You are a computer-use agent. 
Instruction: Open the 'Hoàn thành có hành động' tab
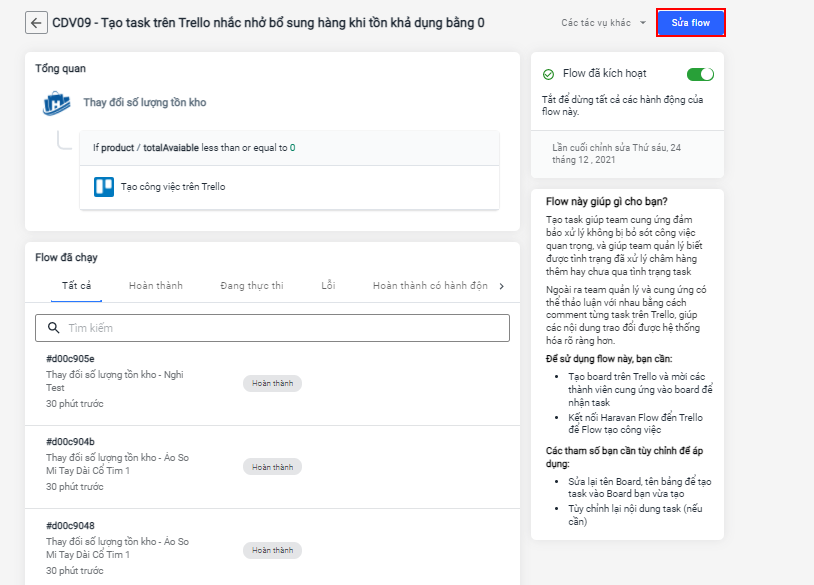[430, 286]
